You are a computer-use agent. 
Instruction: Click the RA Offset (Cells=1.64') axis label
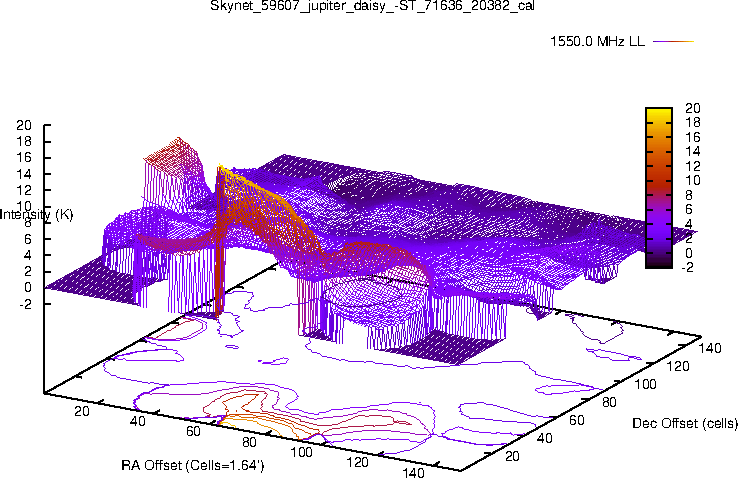pos(193,466)
